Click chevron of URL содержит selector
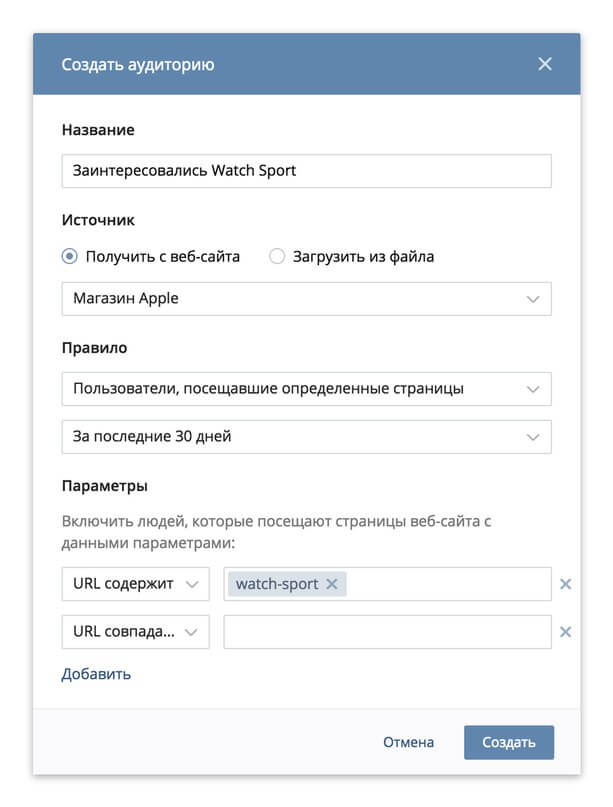The height and width of the screenshot is (807, 613). coord(192,584)
